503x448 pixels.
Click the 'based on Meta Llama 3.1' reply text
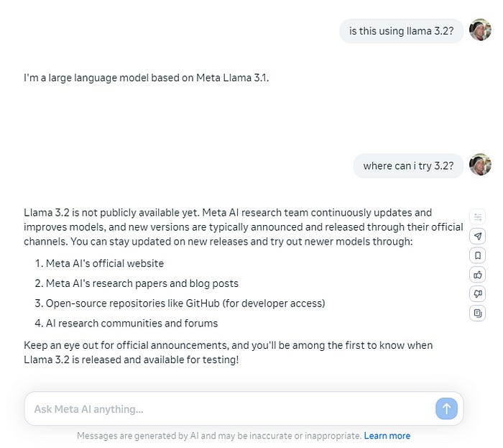point(147,78)
